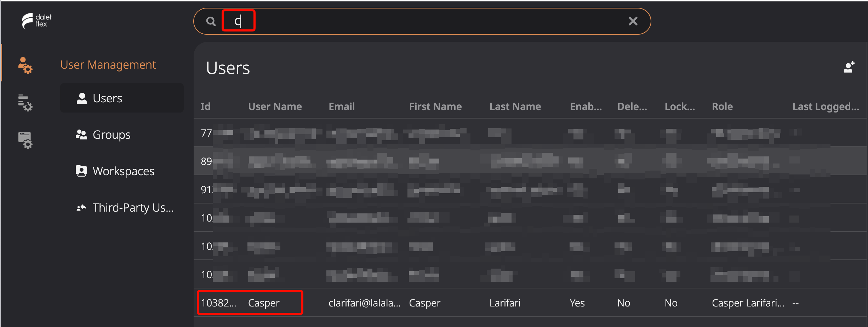
Task: Click the Casper Larifari role cell
Action: (748, 303)
